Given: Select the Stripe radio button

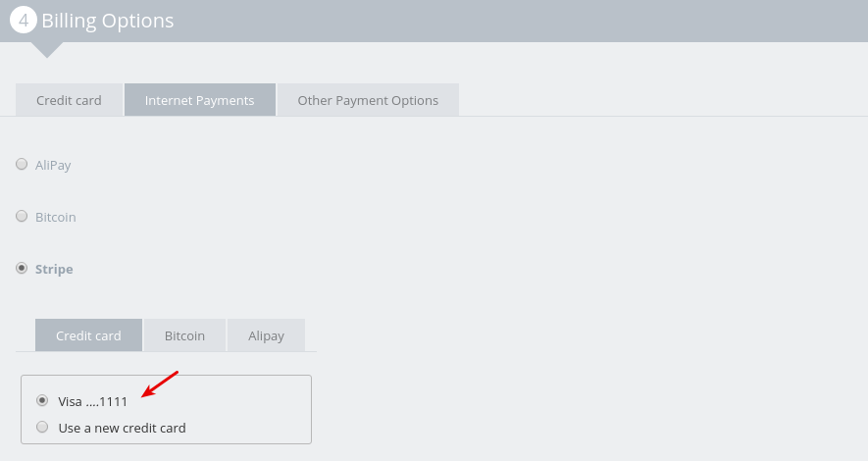Looking at the screenshot, I should coord(22,268).
